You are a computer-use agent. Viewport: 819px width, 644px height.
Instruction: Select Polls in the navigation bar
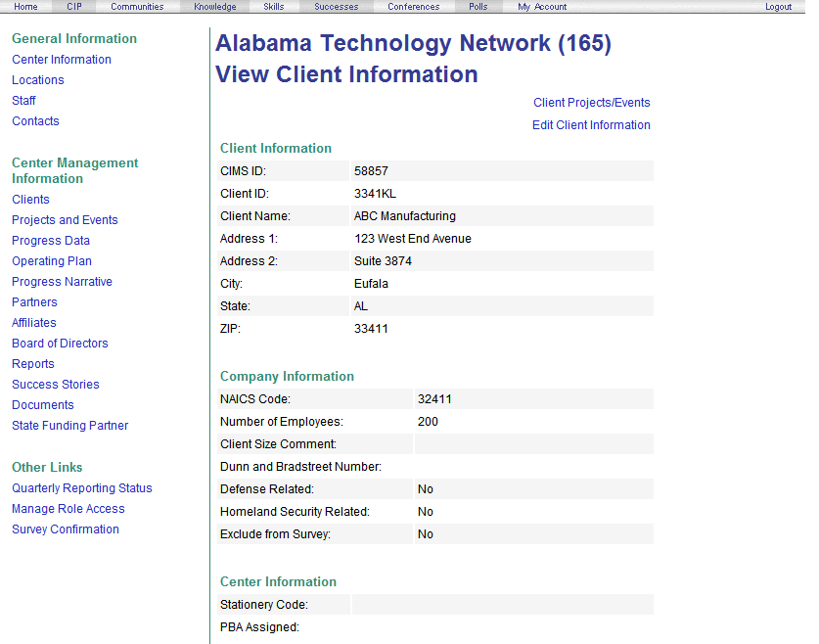pyautogui.click(x=478, y=7)
